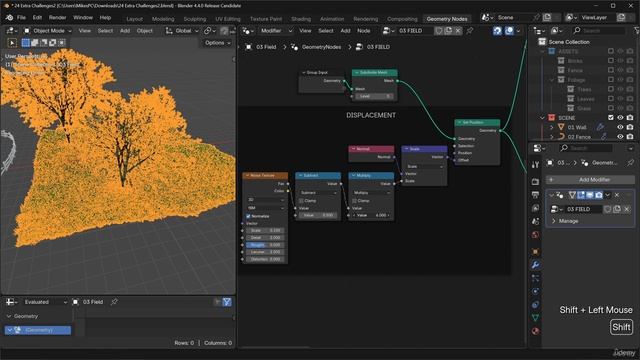Viewport: 640px width, 360px height.
Task: Select the tweak select tool icon
Action: [12, 42]
